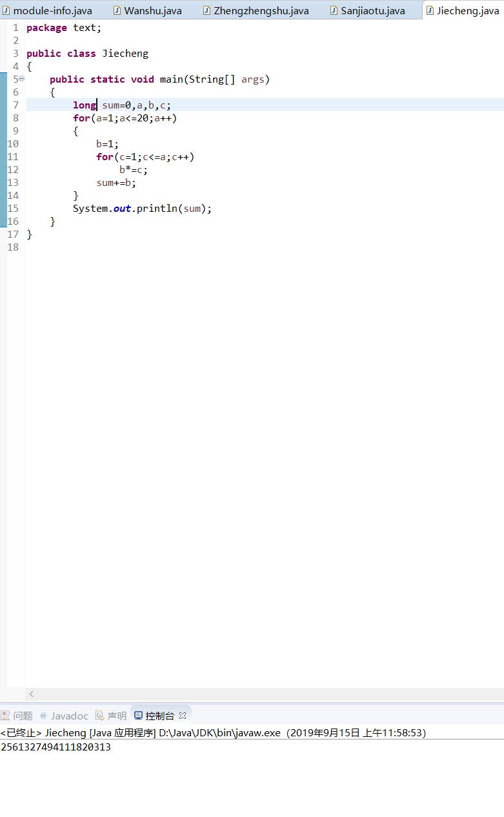Click the horizontal scrollbar left arrow
The height and width of the screenshot is (817, 504).
coord(31,694)
